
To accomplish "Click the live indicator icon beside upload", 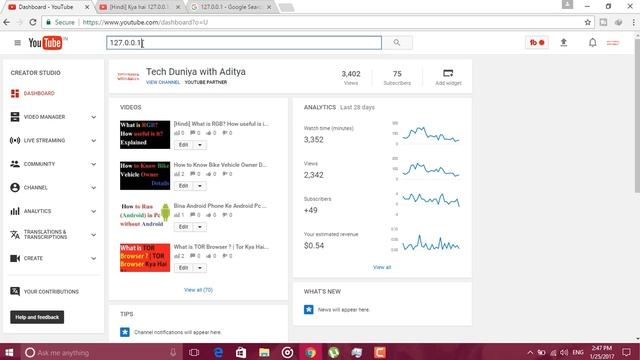I will coord(537,42).
